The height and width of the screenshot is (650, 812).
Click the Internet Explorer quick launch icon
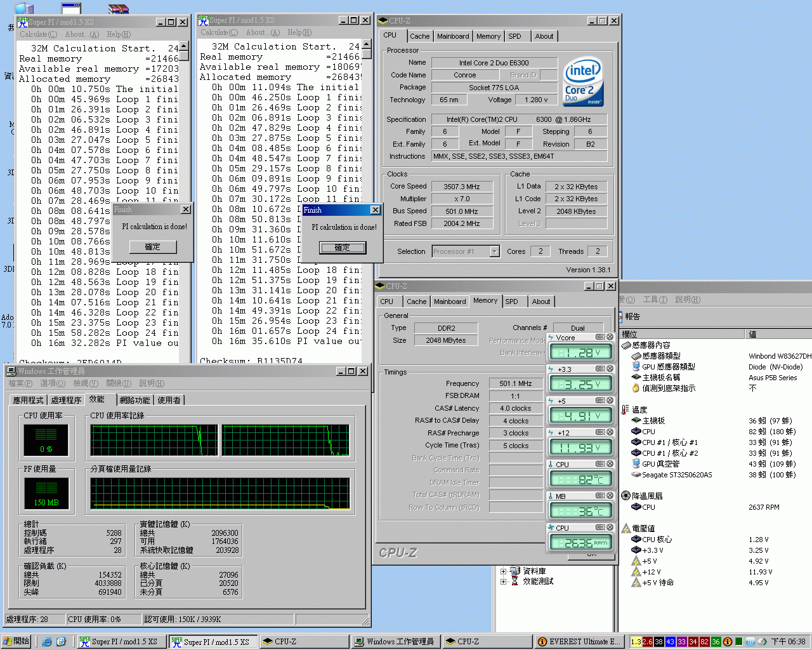tap(47, 642)
